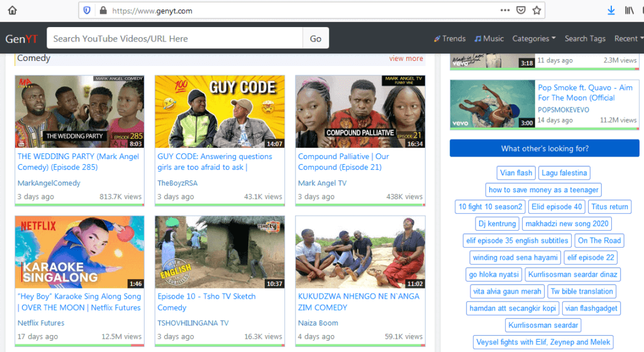Open "Hey Boy" Karaoke Sing Along title link

pos(79,302)
